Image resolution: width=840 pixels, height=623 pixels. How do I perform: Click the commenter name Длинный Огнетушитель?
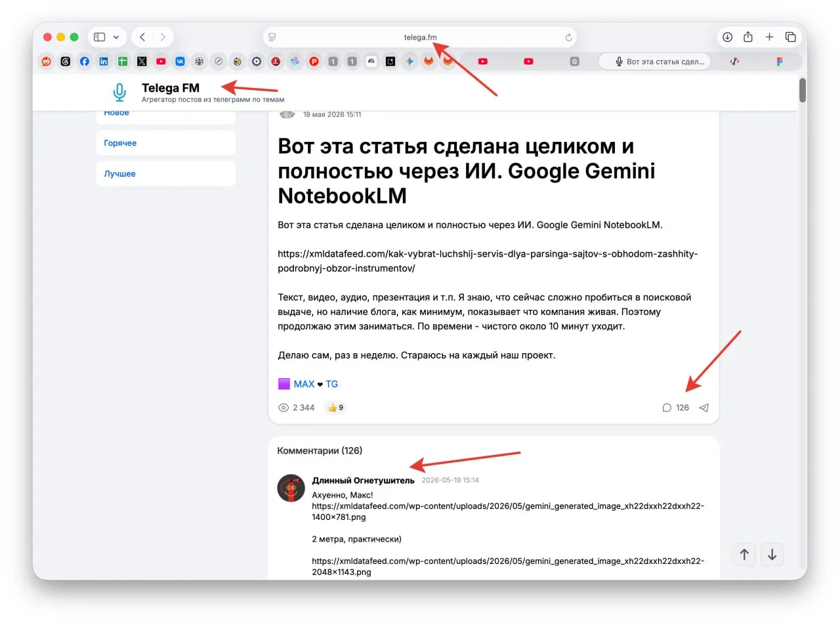364,481
